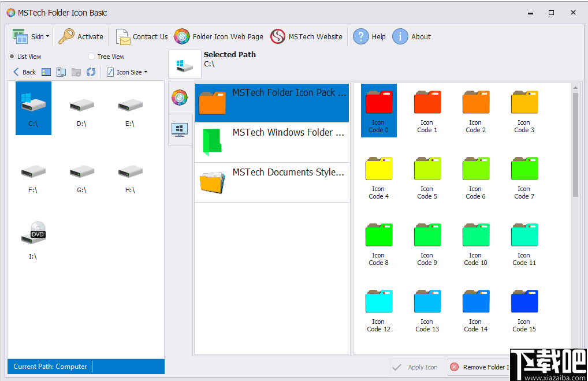Choose orange-red folder Icon Code 1

[x=427, y=110]
